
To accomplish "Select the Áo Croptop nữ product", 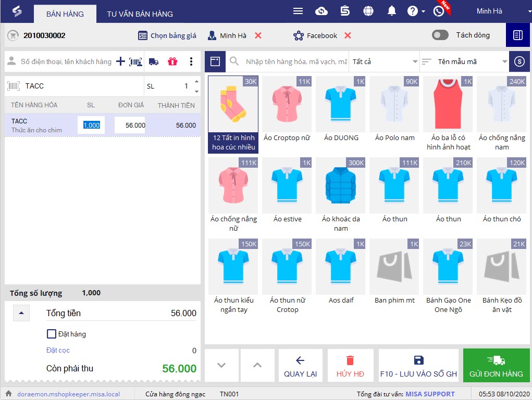I will point(287,109).
